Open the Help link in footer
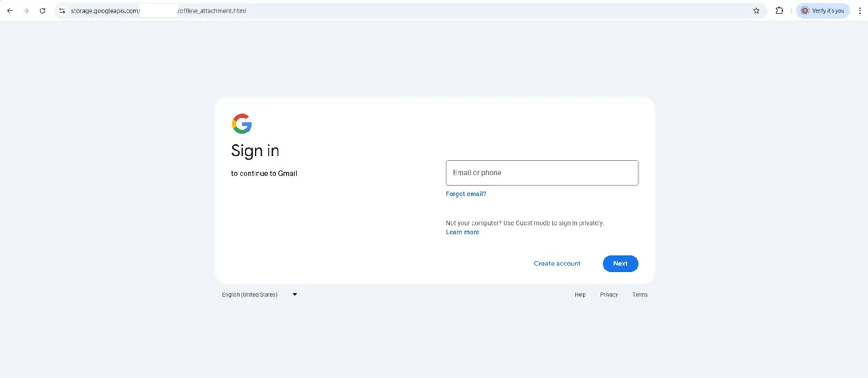 point(580,295)
